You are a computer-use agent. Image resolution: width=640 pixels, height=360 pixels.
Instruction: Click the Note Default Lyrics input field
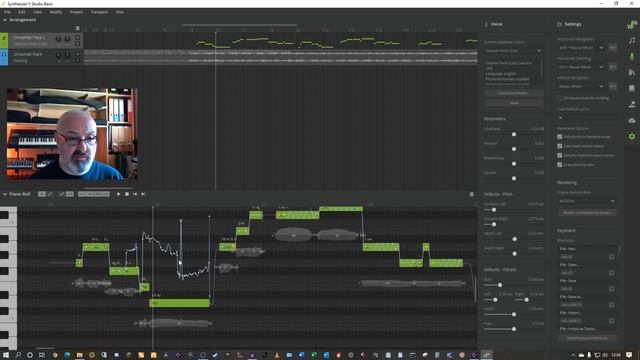point(587,118)
